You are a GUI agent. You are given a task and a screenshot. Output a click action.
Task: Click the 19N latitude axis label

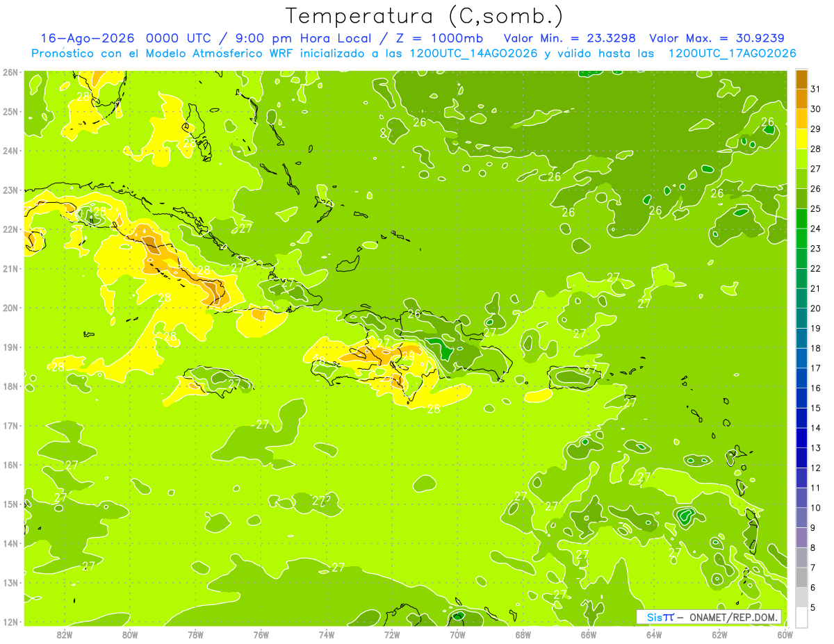(x=11, y=347)
